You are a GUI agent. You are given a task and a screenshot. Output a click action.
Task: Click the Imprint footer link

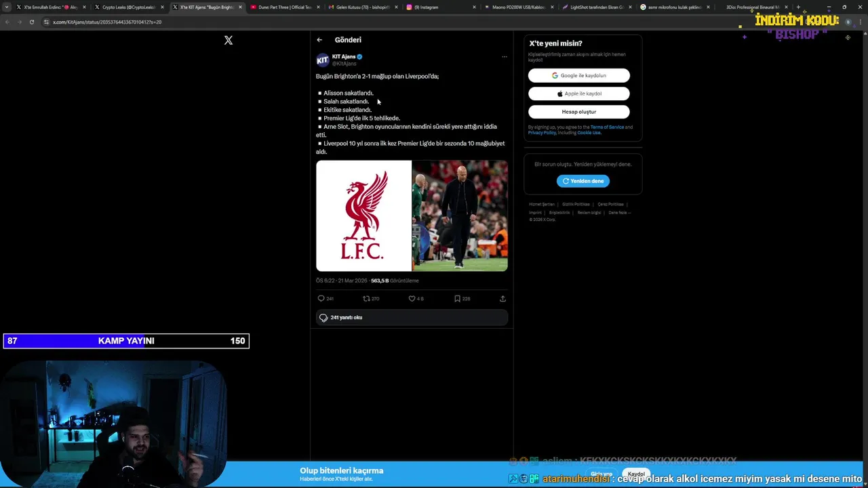click(535, 213)
